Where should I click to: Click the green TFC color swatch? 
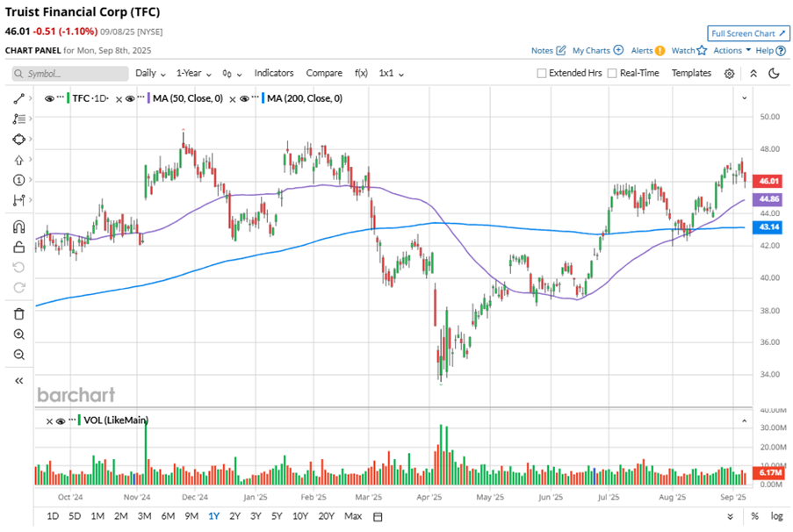click(x=68, y=98)
